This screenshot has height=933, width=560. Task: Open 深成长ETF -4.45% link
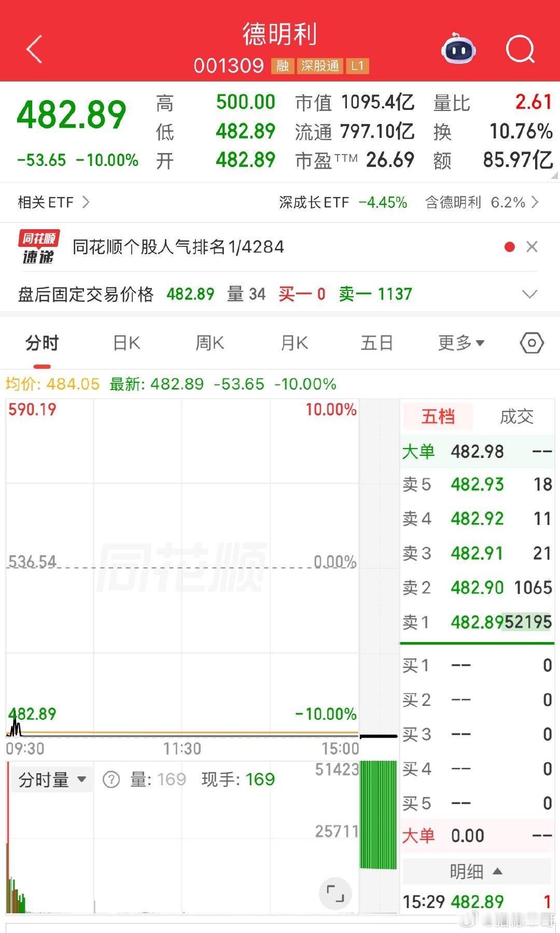point(343,202)
